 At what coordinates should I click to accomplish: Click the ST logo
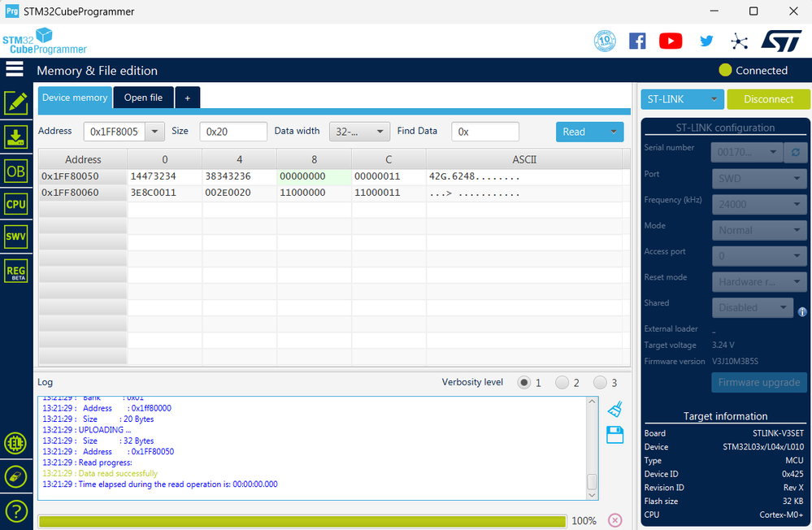click(x=781, y=41)
